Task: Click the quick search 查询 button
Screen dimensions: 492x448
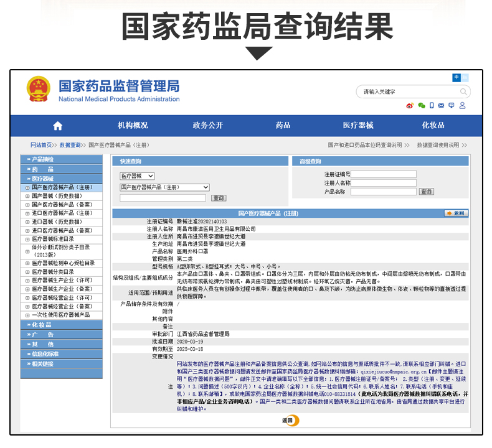Action: pos(219,198)
